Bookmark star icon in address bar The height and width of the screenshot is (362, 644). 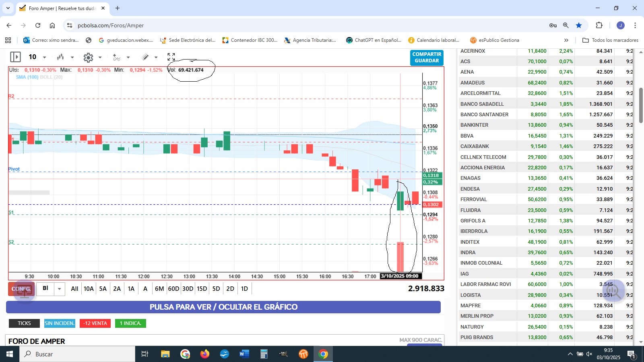pos(579,25)
